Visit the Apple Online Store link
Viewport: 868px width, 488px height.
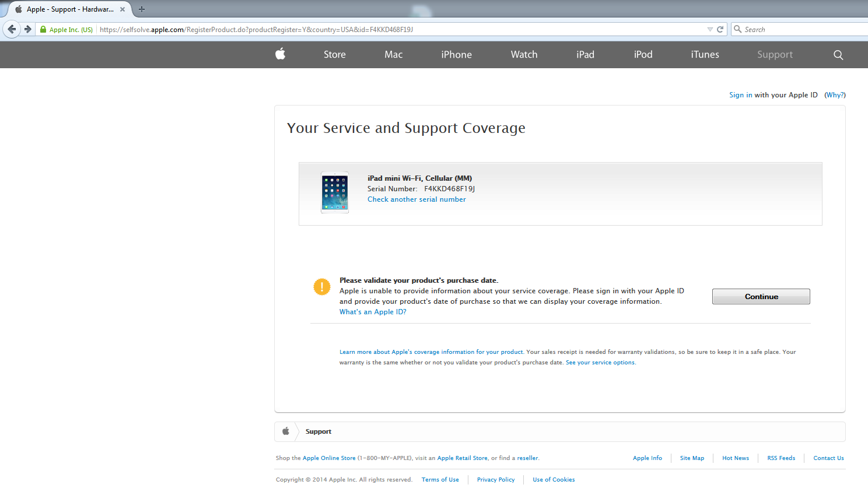[329, 458]
